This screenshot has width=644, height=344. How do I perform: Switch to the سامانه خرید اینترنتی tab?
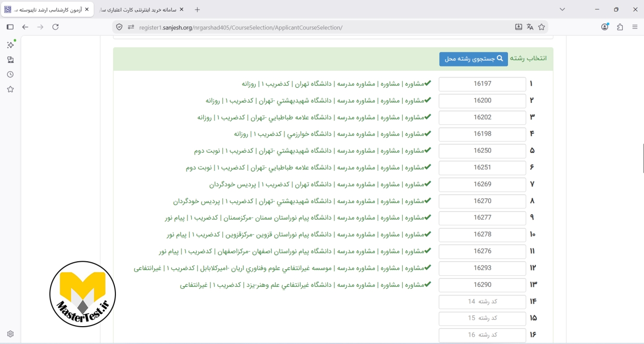[141, 10]
